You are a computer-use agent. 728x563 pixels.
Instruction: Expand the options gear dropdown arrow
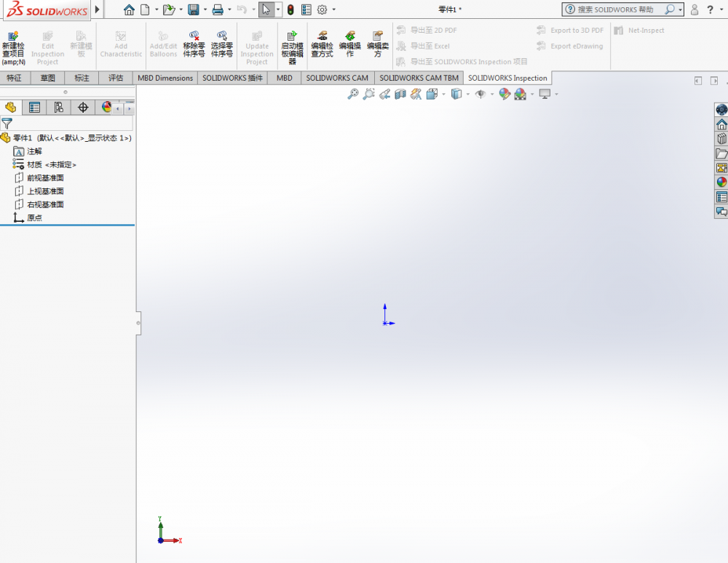click(334, 10)
